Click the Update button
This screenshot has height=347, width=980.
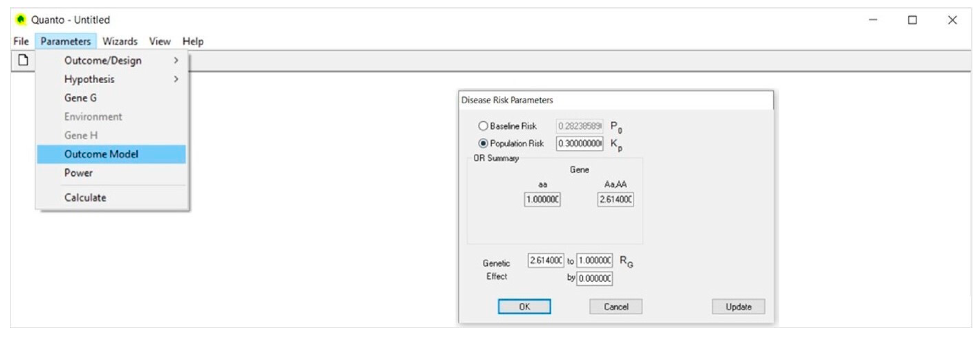pos(738,307)
